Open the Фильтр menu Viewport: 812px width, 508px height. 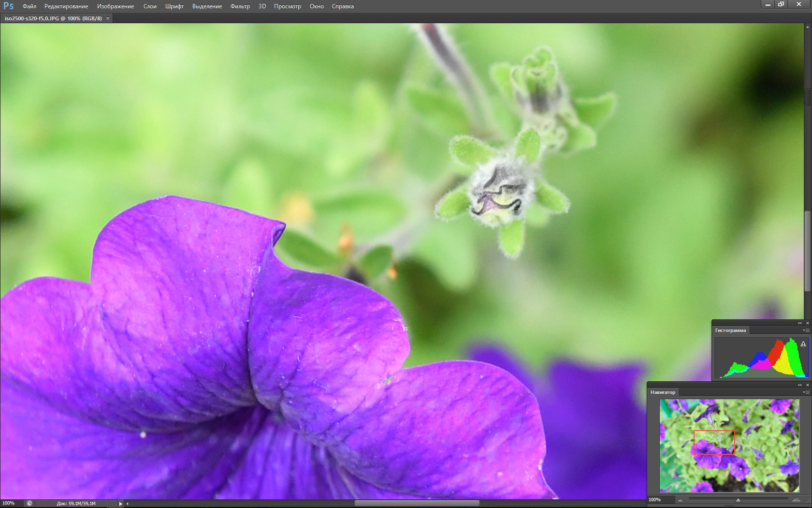pos(240,6)
